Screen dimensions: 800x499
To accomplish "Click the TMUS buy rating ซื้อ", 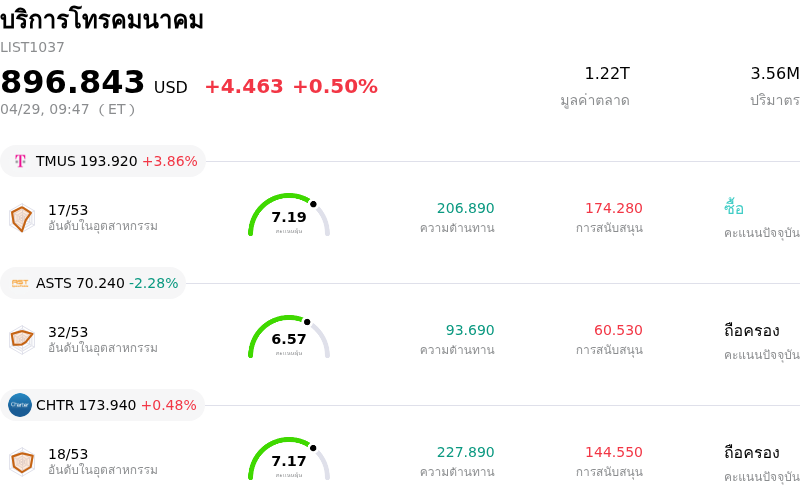I will (734, 208).
